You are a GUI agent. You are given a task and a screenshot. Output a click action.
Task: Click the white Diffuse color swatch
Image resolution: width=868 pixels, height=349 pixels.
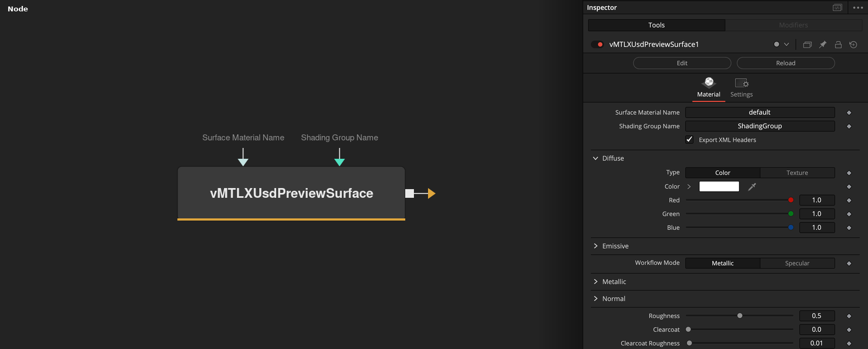click(719, 186)
